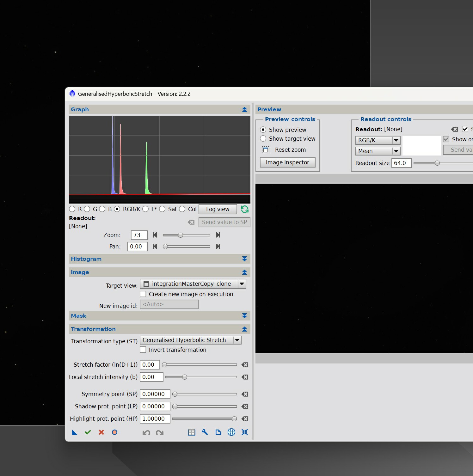
Task: Jump Pan to start with left skip icon
Action: pos(155,246)
